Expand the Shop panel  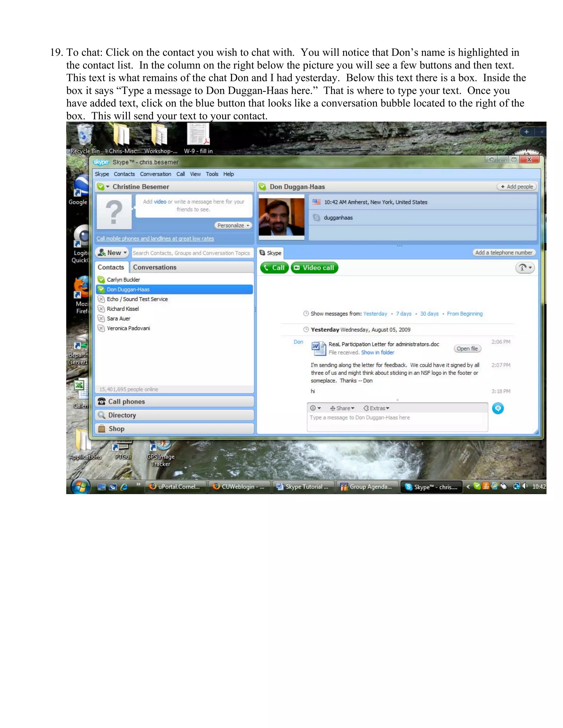click(x=175, y=429)
